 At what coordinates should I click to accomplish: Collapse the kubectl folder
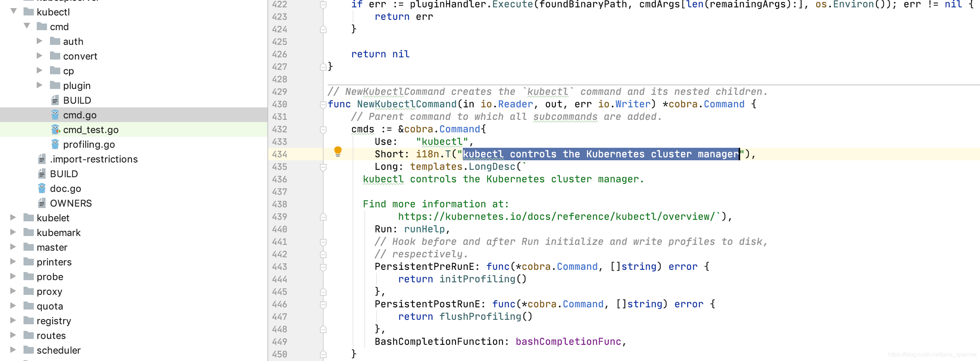click(14, 11)
